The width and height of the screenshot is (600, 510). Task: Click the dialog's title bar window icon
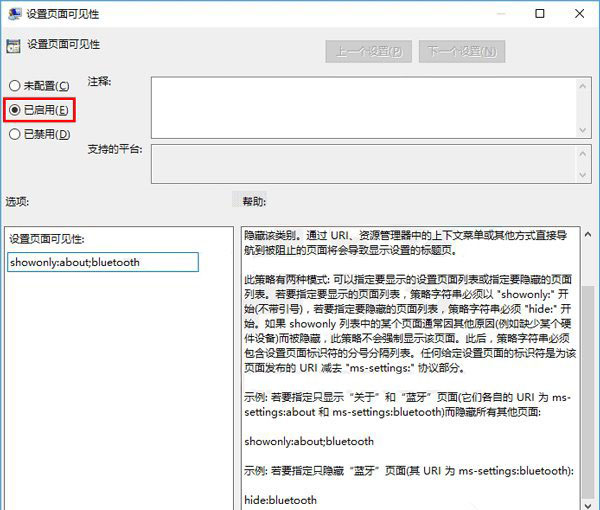click(13, 14)
